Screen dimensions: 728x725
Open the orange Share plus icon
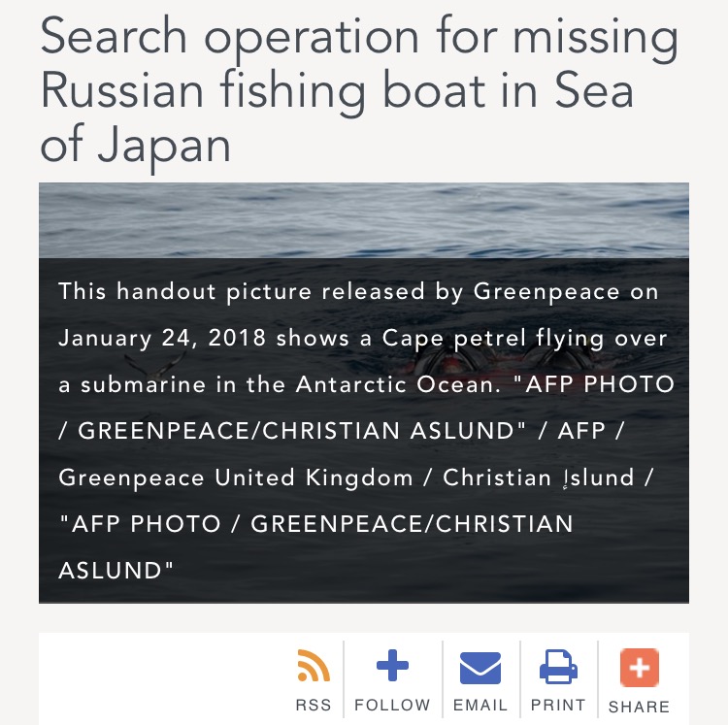pos(639,668)
